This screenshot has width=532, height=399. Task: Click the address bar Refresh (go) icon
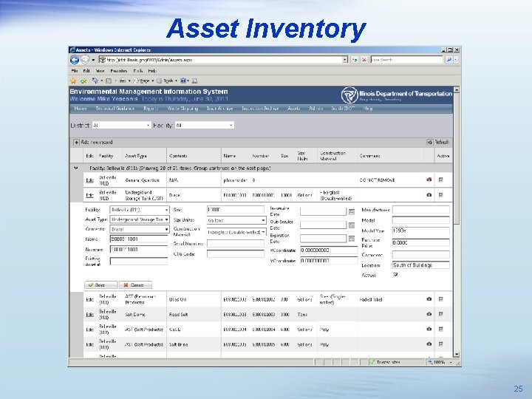pyautogui.click(x=355, y=60)
